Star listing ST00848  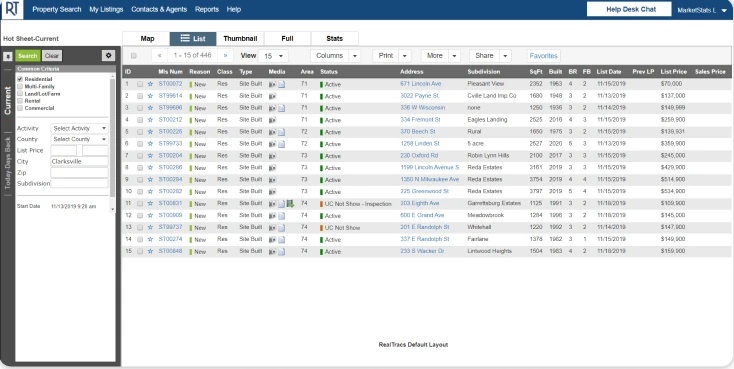pos(150,251)
